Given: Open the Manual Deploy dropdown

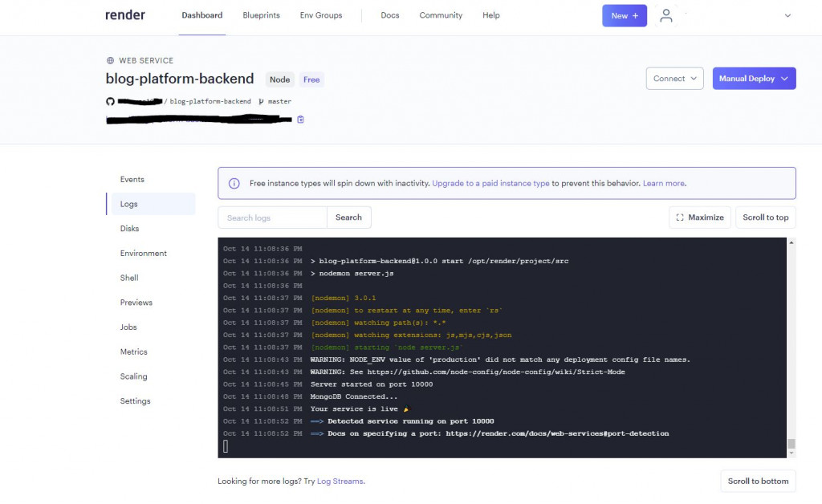Looking at the screenshot, I should click(x=754, y=79).
